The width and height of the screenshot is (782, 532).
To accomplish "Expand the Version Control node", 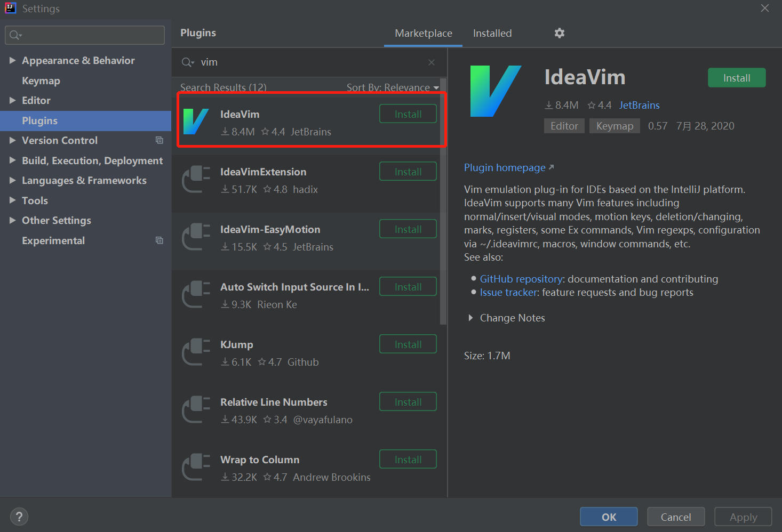I will [12, 140].
